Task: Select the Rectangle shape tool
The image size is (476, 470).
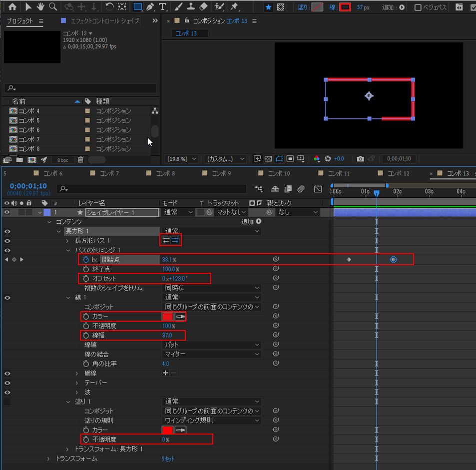Action: [137, 6]
